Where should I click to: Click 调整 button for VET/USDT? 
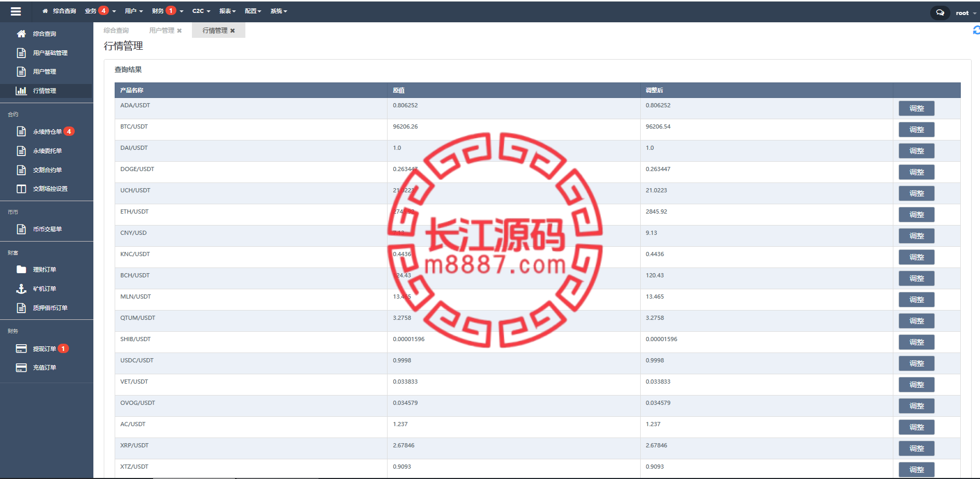(916, 385)
